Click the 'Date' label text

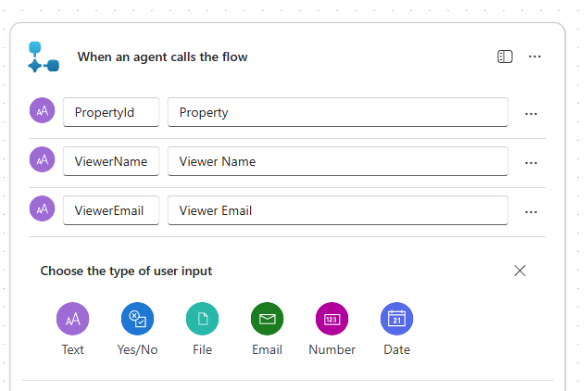[396, 349]
